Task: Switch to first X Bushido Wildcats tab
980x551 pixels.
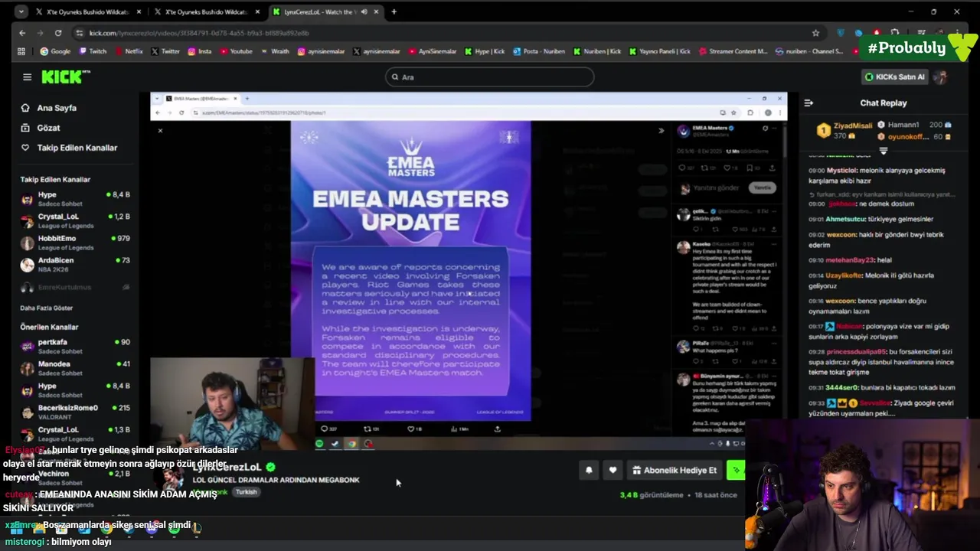Action: [88, 11]
